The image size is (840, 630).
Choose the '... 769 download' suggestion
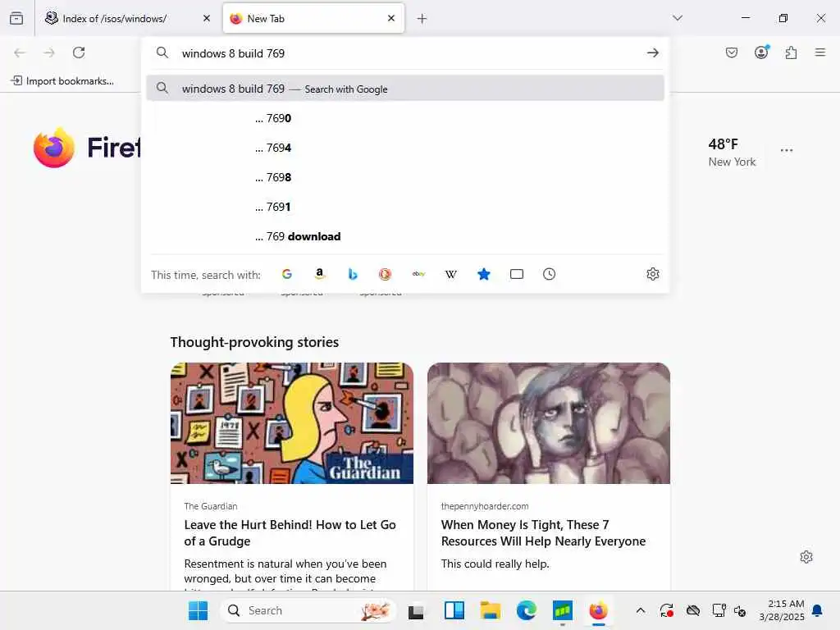point(405,236)
